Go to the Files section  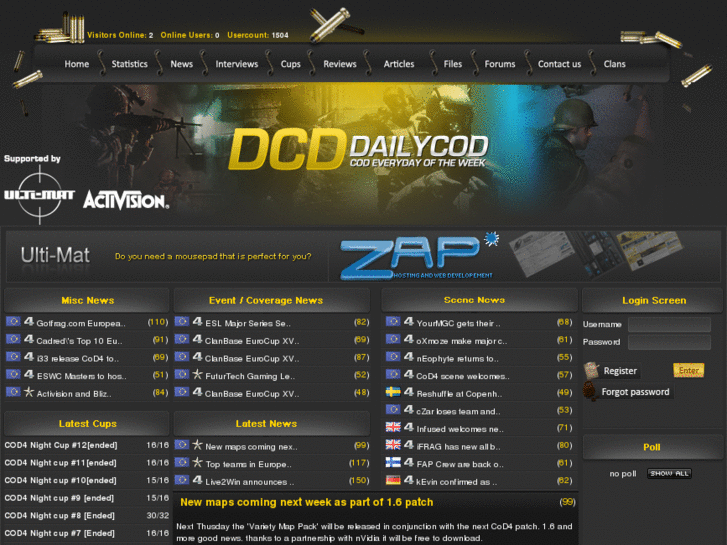point(453,64)
